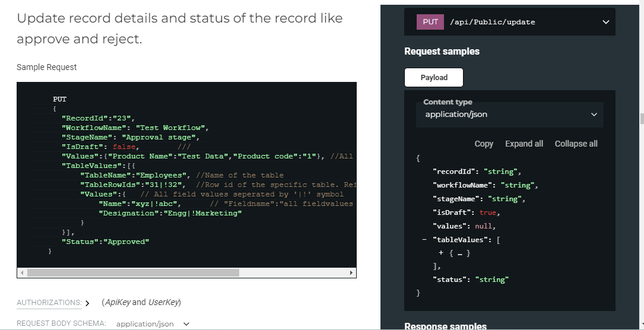Open the ApiKey authorization link
This screenshot has width=644, height=330.
117,302
